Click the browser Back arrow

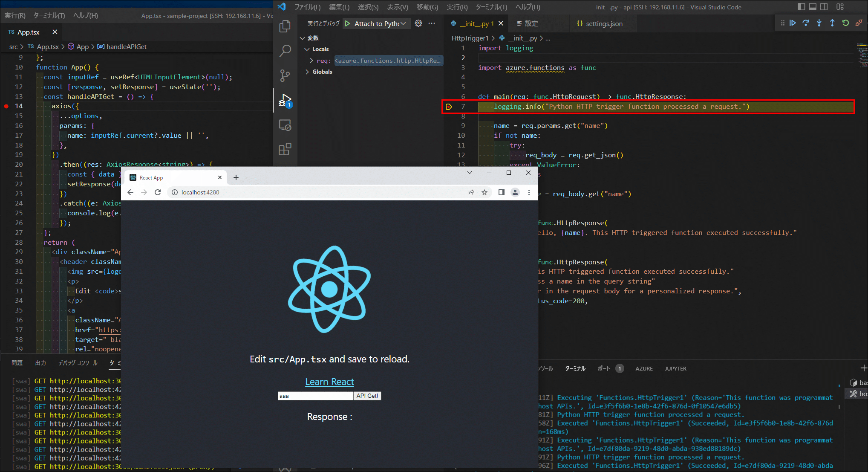[130, 192]
